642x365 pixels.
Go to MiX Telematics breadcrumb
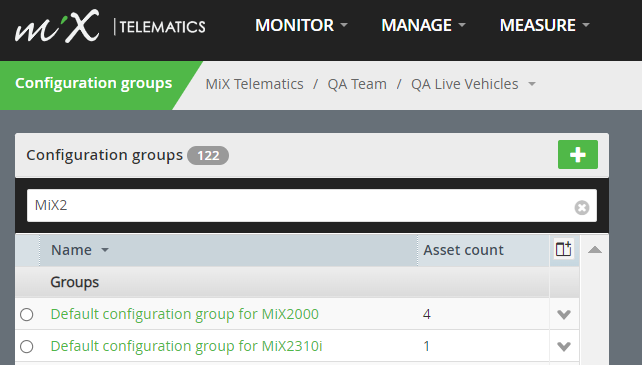pos(254,84)
